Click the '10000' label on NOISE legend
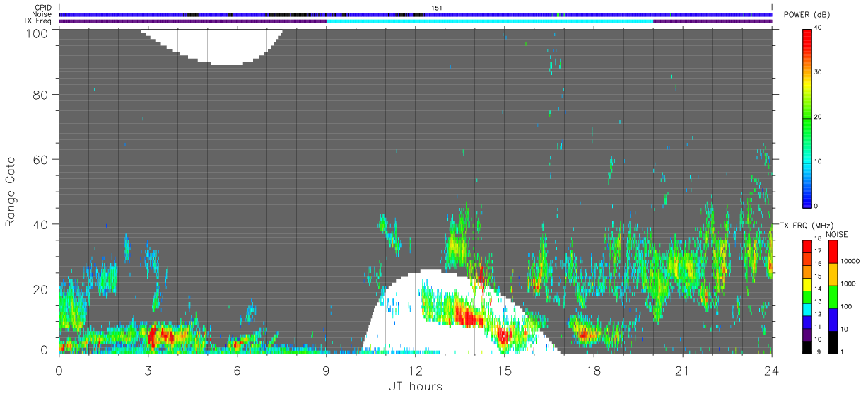Viewport: 868px width, 401px height. point(850,261)
